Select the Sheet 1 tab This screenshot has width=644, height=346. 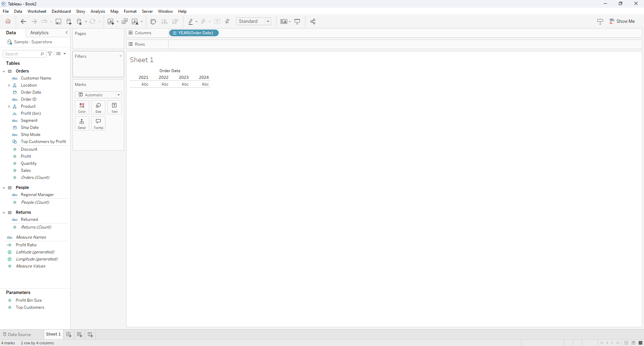pos(53,334)
